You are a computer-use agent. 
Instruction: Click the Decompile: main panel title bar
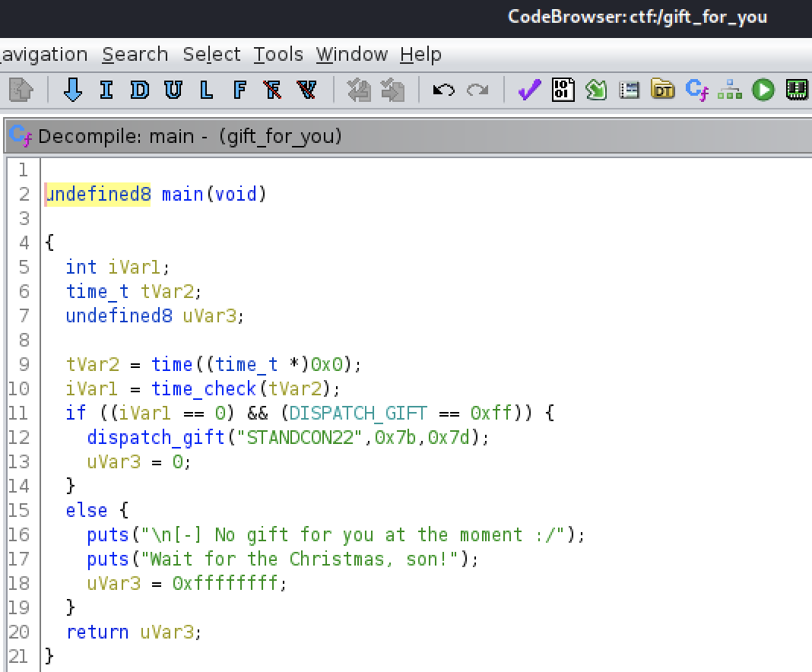click(408, 136)
